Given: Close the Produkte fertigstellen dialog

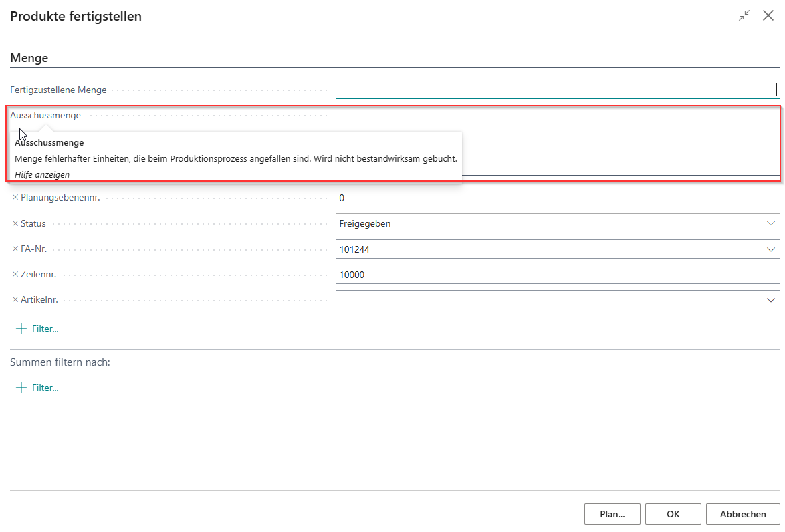Looking at the screenshot, I should [x=768, y=16].
